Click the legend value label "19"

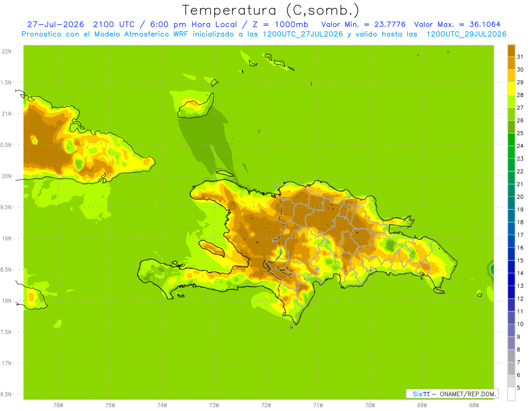(x=520, y=209)
